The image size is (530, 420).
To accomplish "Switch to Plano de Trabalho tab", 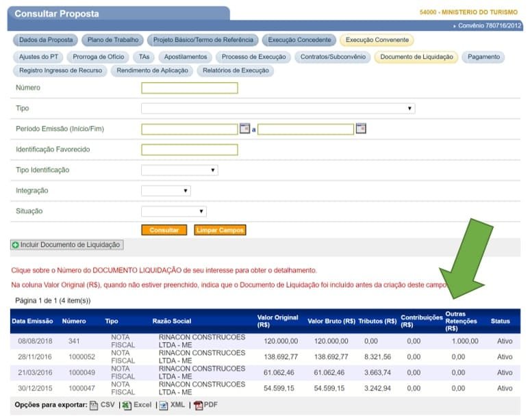I will (113, 40).
